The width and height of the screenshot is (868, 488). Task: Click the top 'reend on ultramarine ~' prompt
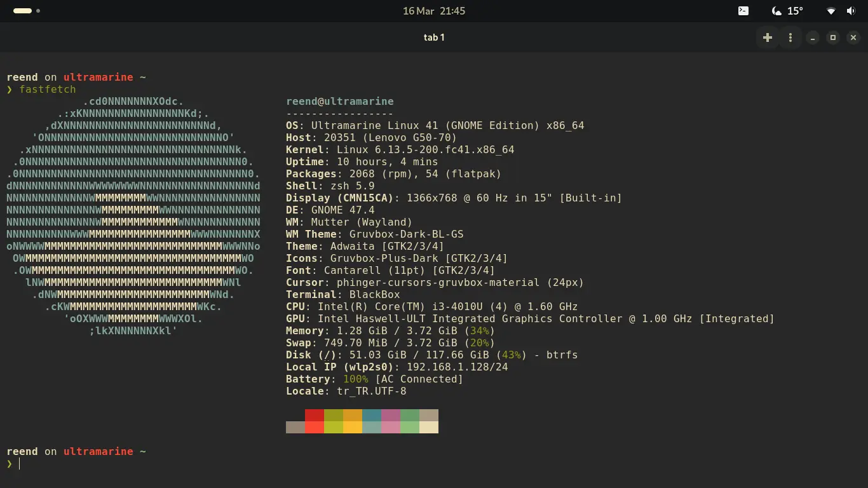[x=76, y=78]
